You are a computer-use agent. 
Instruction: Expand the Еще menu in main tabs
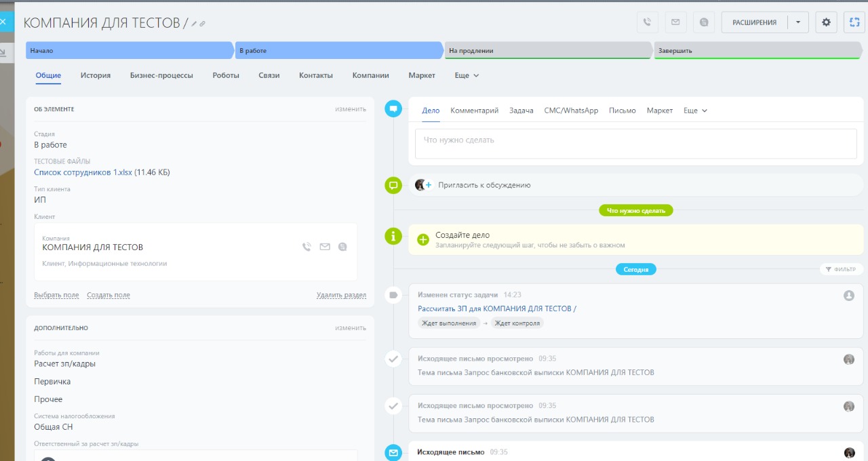[467, 75]
